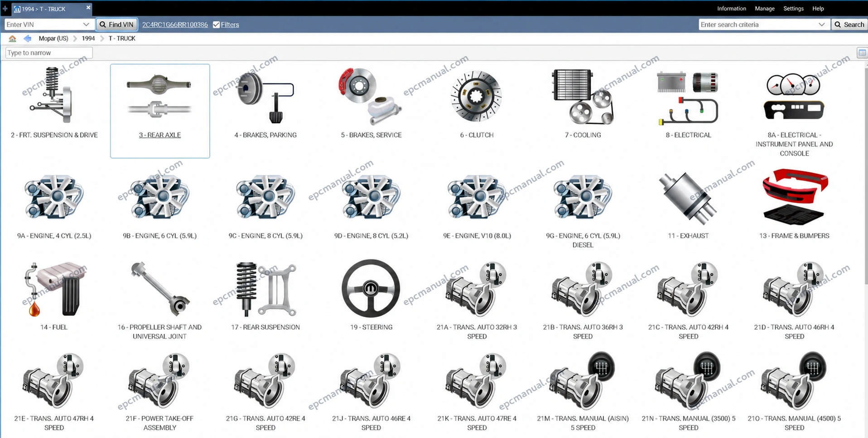Image resolution: width=868 pixels, height=438 pixels.
Task: Click the home icon in breadcrumb bar
Action: point(12,39)
